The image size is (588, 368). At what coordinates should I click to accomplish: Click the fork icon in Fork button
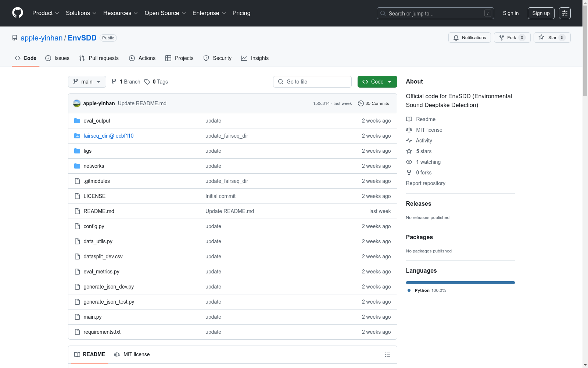coord(502,38)
